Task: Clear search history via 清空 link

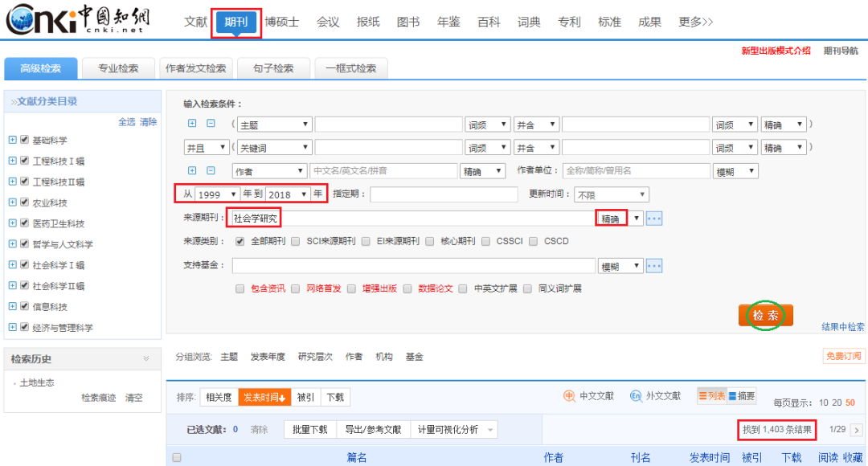Action: tap(136, 398)
